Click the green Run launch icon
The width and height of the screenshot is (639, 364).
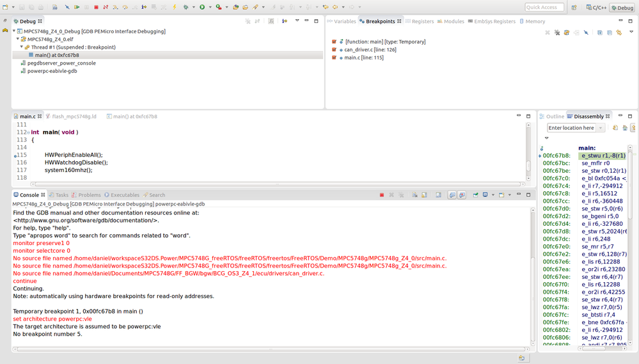click(202, 7)
